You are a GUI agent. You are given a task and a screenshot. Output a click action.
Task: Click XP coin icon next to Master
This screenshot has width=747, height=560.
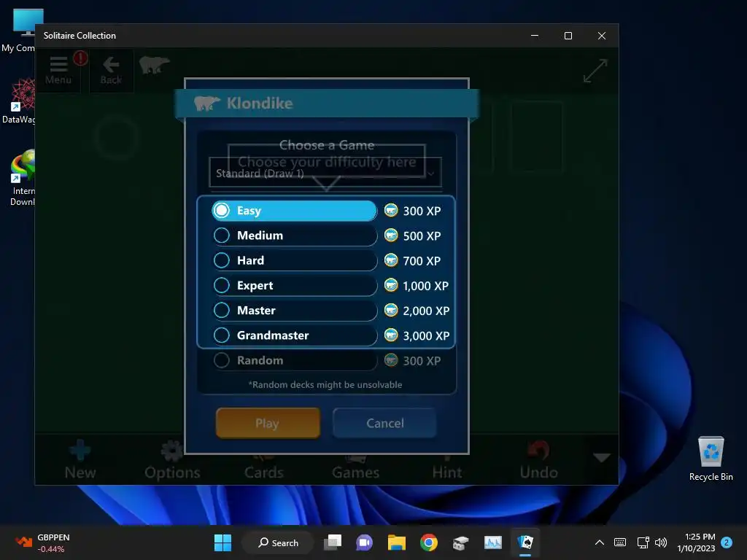click(391, 310)
